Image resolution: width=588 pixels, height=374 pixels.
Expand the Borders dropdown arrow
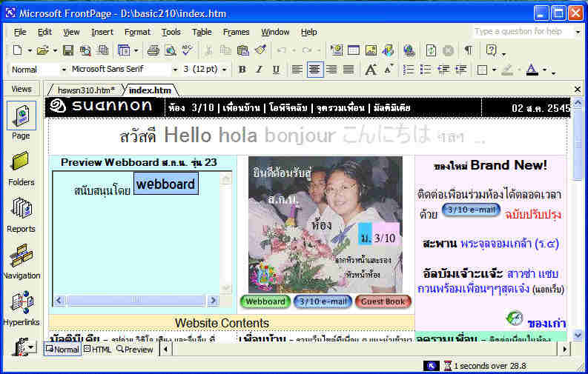click(x=494, y=70)
